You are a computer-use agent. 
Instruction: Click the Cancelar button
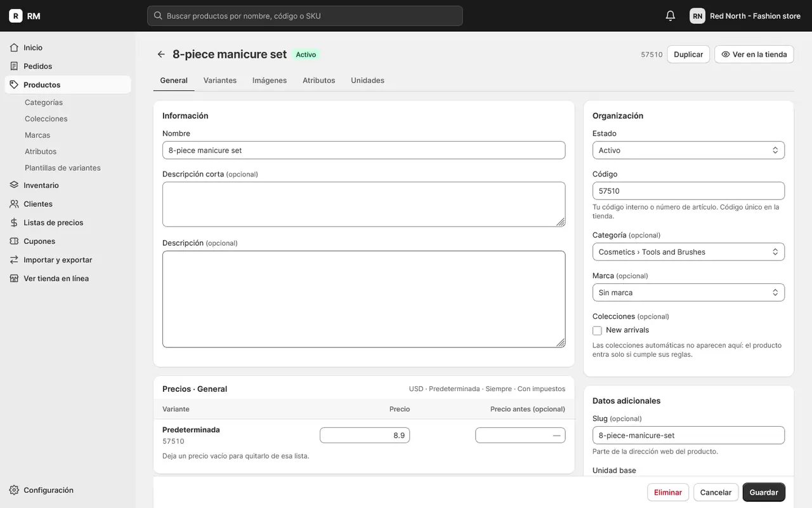(716, 492)
